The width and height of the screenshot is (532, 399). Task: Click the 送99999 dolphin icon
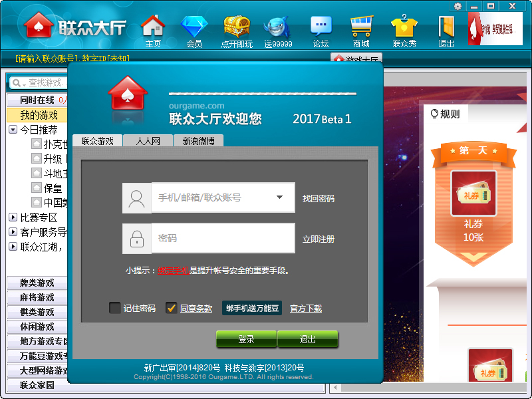[x=278, y=28]
